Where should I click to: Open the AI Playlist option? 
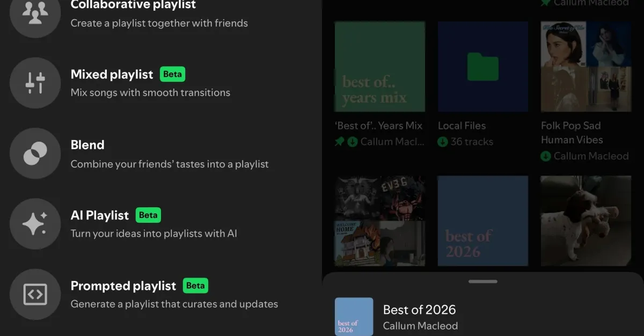pyautogui.click(x=100, y=215)
